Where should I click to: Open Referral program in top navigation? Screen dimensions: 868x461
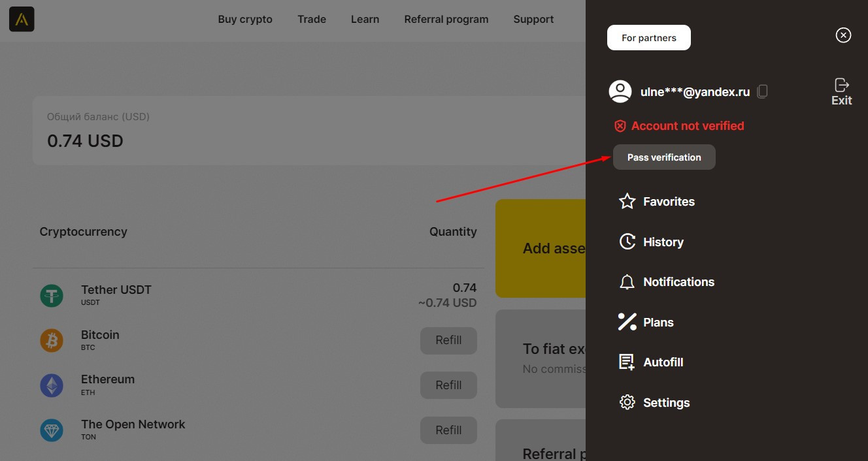point(446,20)
